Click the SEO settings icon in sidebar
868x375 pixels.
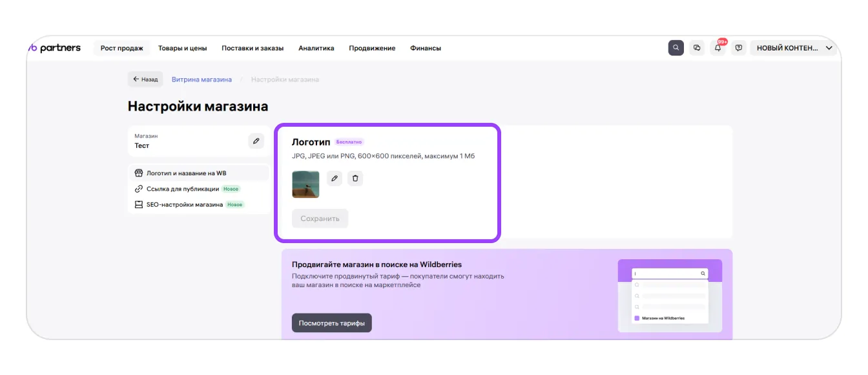coord(138,204)
